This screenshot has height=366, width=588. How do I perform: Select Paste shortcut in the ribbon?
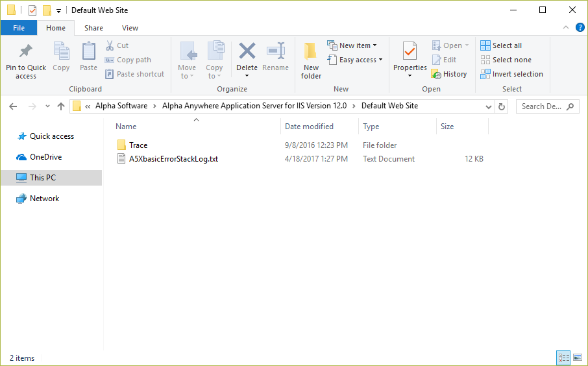[x=134, y=74]
